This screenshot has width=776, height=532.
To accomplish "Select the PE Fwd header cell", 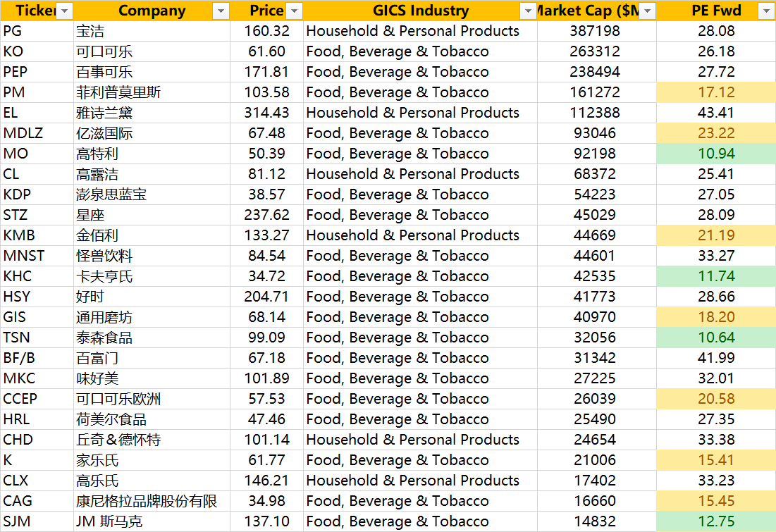I will tap(716, 11).
